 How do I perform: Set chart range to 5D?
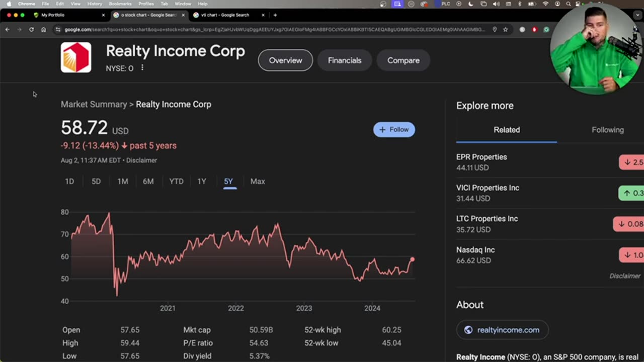(x=96, y=182)
